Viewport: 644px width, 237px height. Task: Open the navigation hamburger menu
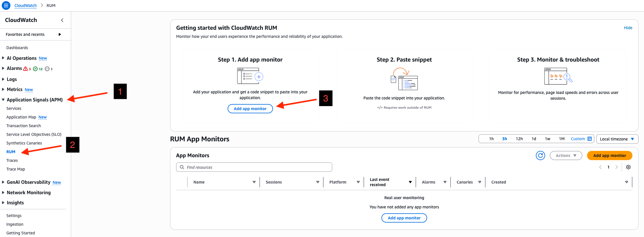click(6, 5)
